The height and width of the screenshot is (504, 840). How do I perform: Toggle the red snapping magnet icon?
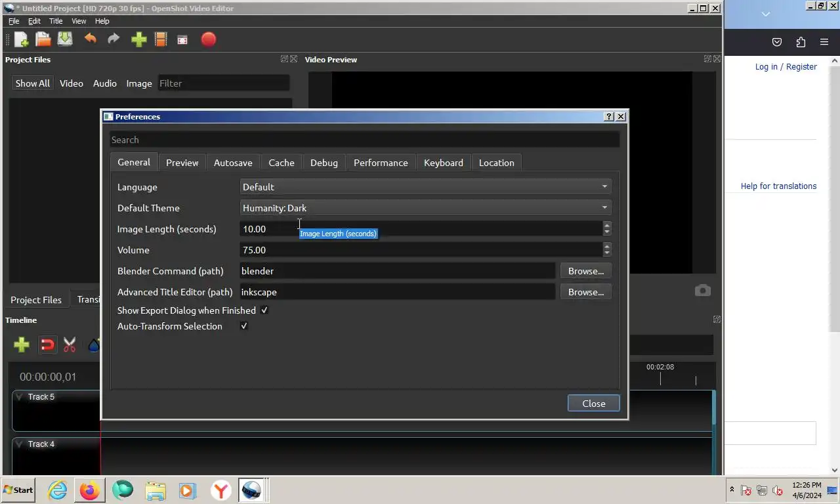tap(47, 345)
